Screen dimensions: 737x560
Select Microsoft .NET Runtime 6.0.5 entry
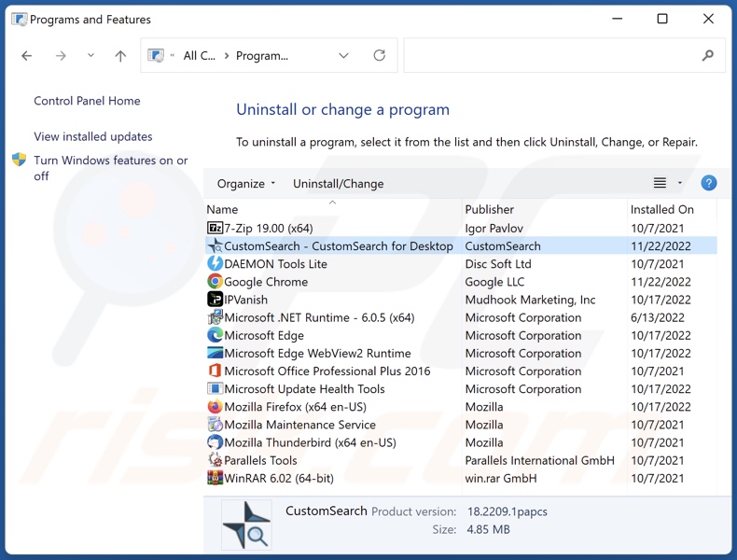point(319,317)
